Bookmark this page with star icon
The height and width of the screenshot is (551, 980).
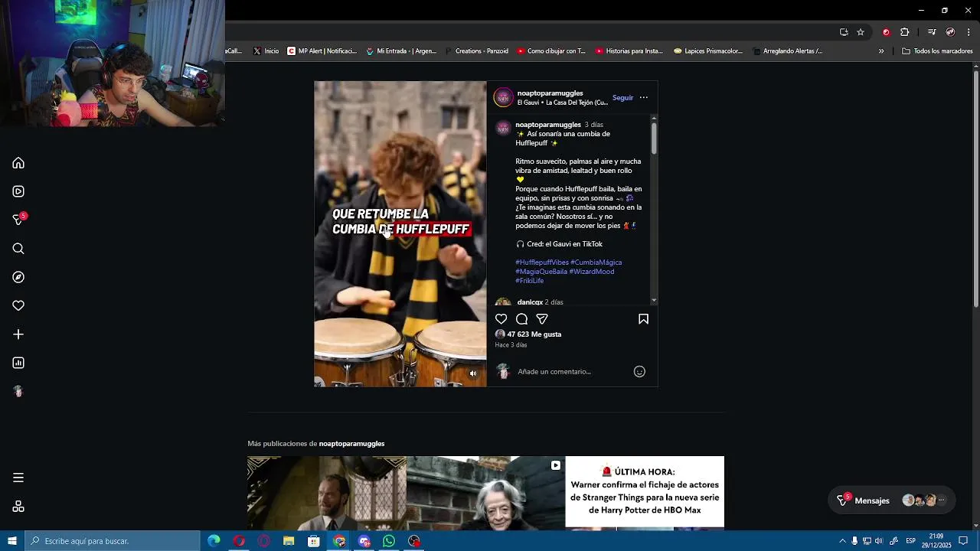click(861, 32)
